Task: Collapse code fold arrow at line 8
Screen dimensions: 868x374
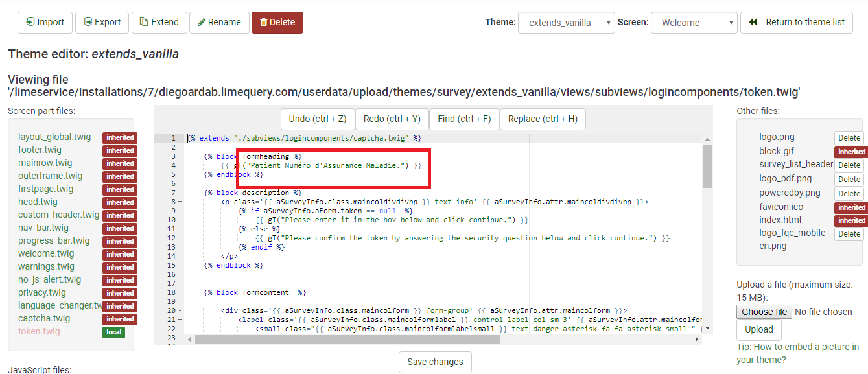Action: 180,202
